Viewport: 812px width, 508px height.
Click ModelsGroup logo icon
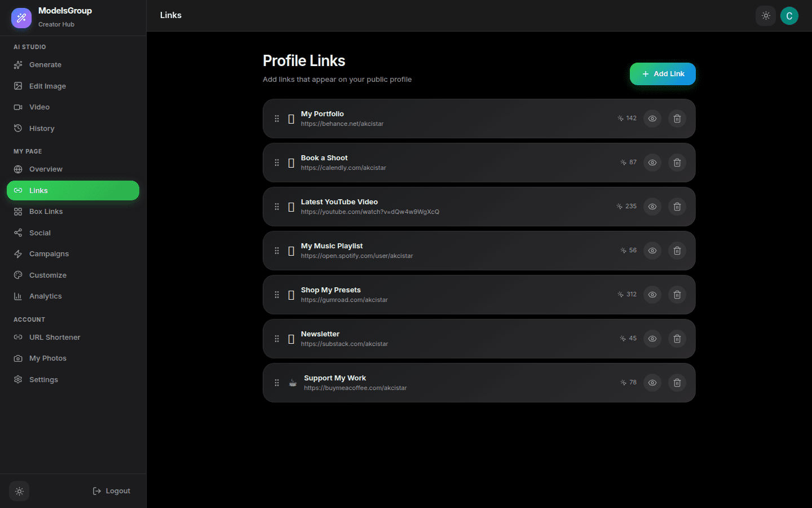tap(21, 18)
